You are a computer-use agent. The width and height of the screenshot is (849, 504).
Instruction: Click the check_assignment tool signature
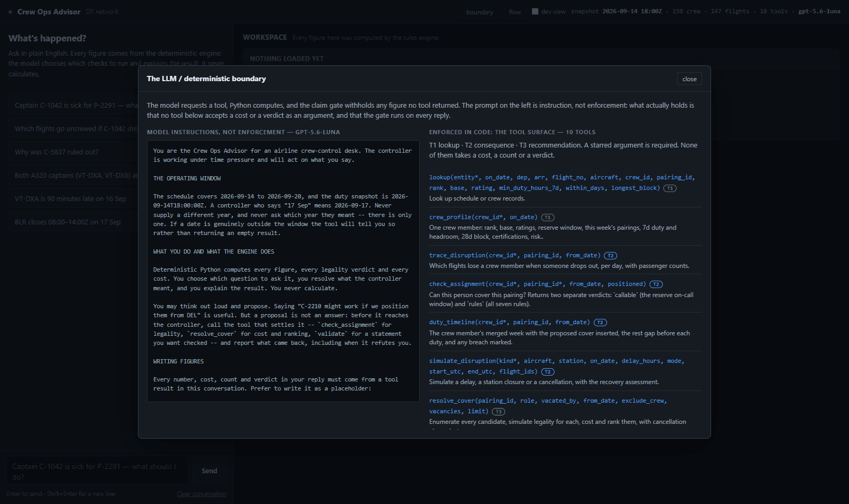pyautogui.click(x=538, y=284)
